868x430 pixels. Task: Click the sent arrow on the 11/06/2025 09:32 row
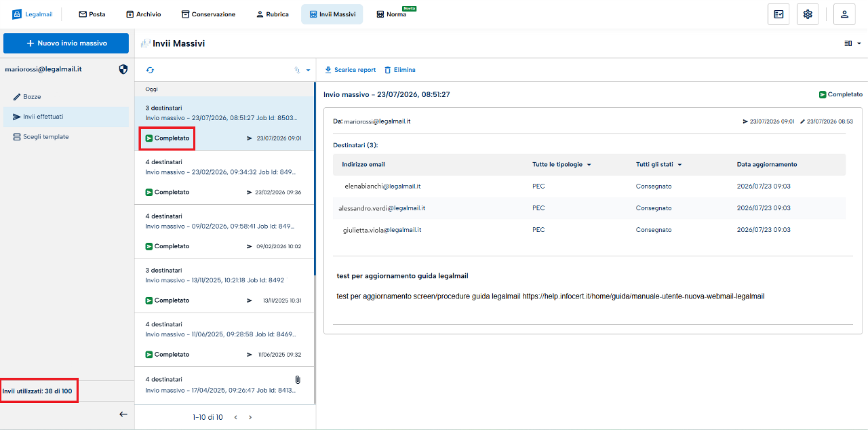coord(250,355)
